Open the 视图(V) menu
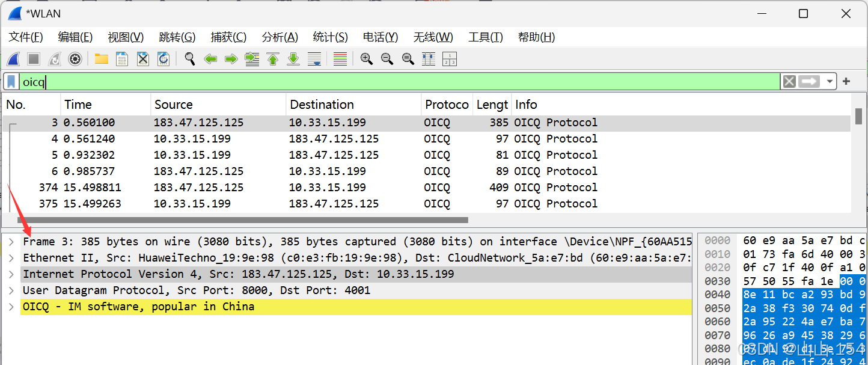 click(126, 37)
